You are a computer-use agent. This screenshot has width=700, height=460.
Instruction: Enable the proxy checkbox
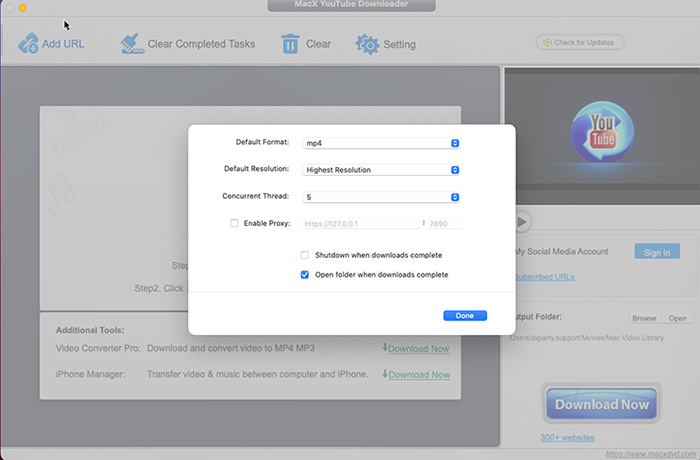[x=234, y=223]
